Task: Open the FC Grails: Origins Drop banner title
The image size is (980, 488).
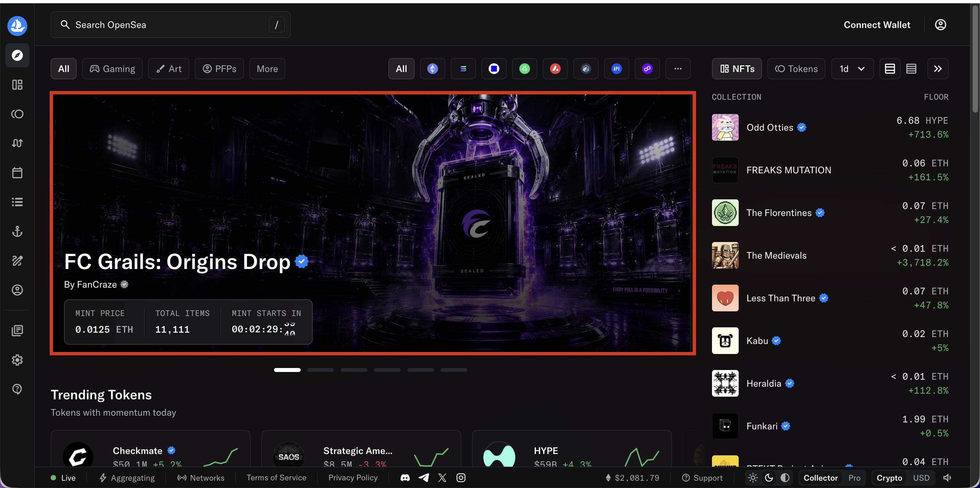Action: coord(177,262)
